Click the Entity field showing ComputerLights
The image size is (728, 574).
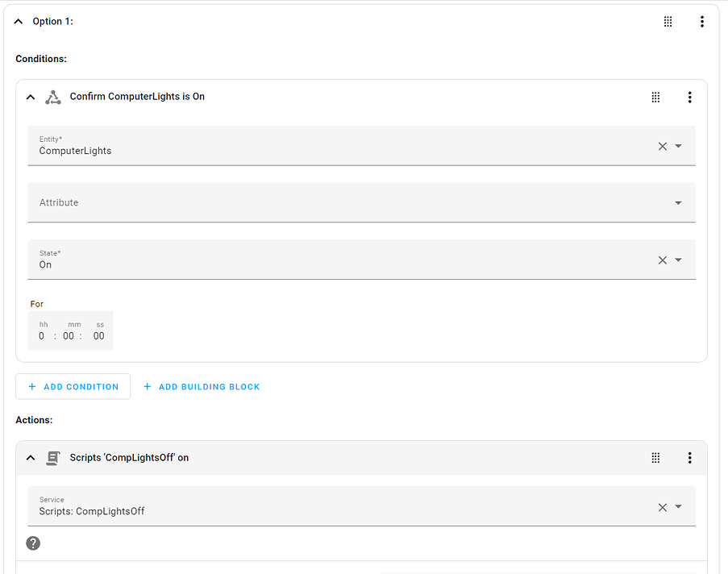[x=362, y=146]
